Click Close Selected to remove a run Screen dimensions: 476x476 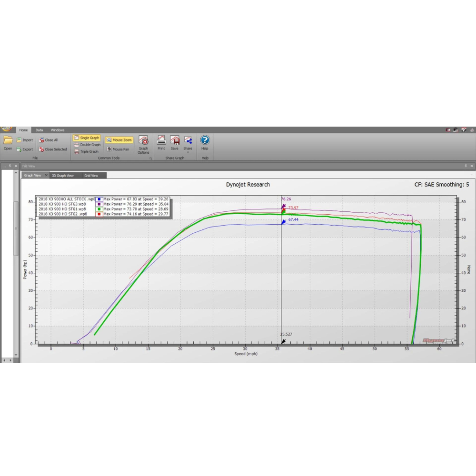53,149
